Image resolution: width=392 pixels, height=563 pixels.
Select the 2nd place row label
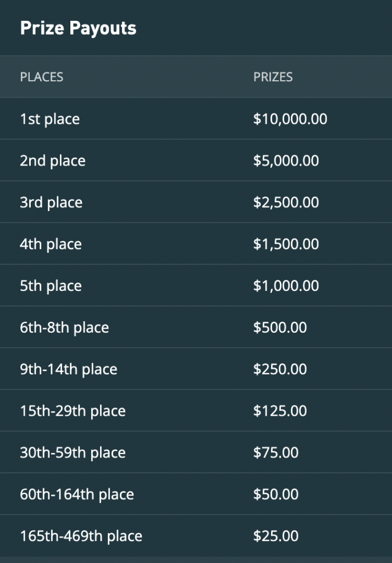53,161
